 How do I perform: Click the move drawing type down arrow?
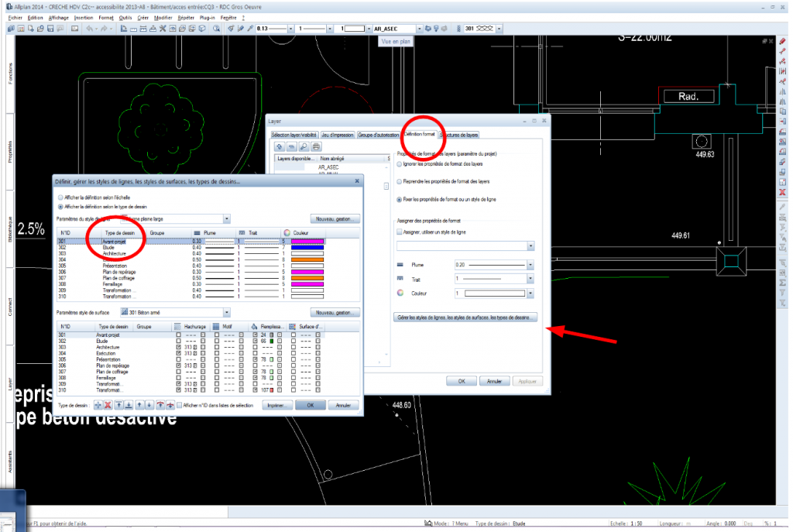tap(149, 405)
